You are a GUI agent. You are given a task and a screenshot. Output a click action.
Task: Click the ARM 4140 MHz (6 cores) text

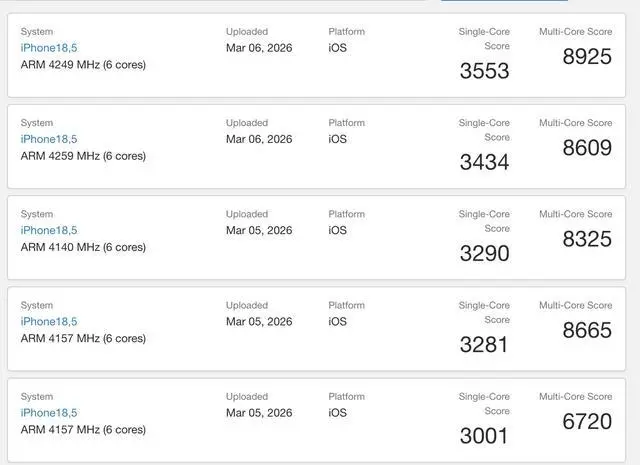coord(83,247)
